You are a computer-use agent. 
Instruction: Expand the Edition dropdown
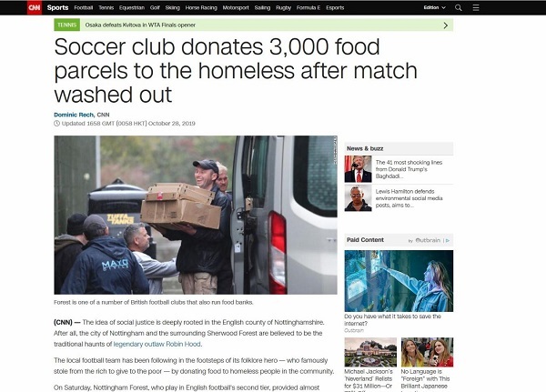(434, 7)
